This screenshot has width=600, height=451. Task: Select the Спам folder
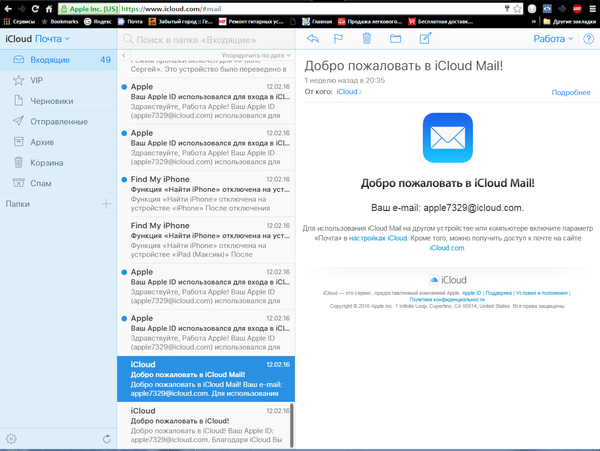(42, 183)
